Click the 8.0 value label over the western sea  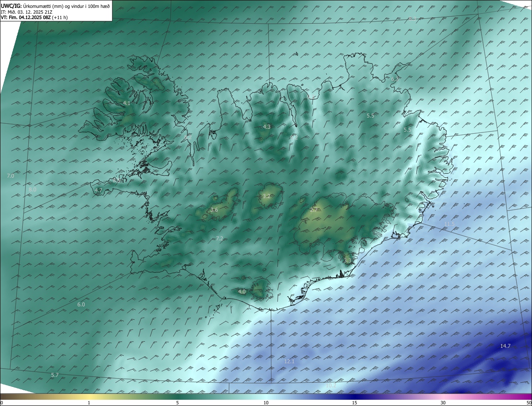[32, 189]
